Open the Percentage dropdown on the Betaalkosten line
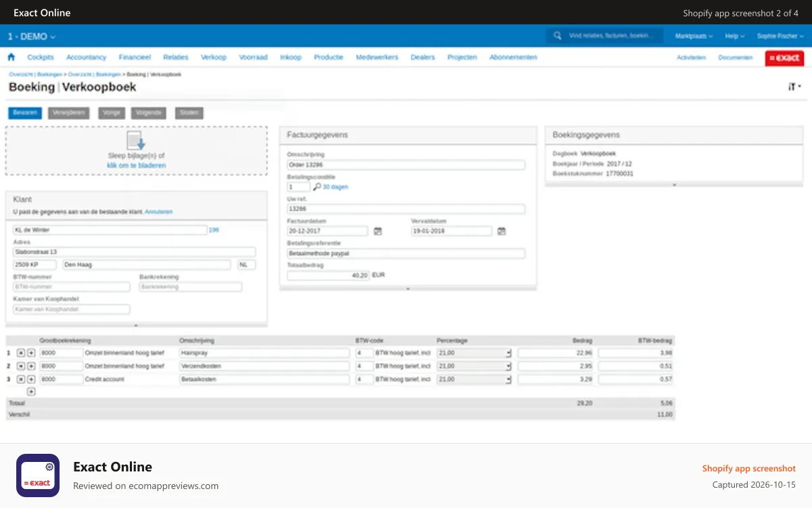Screen dimensions: 812x508 tap(508, 380)
